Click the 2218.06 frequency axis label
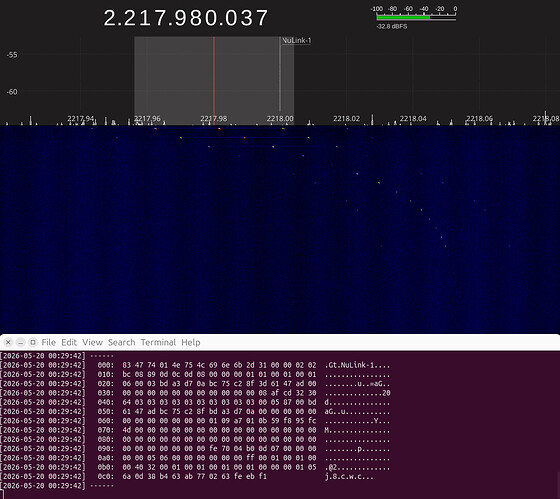This screenshot has height=499, width=560. click(480, 119)
